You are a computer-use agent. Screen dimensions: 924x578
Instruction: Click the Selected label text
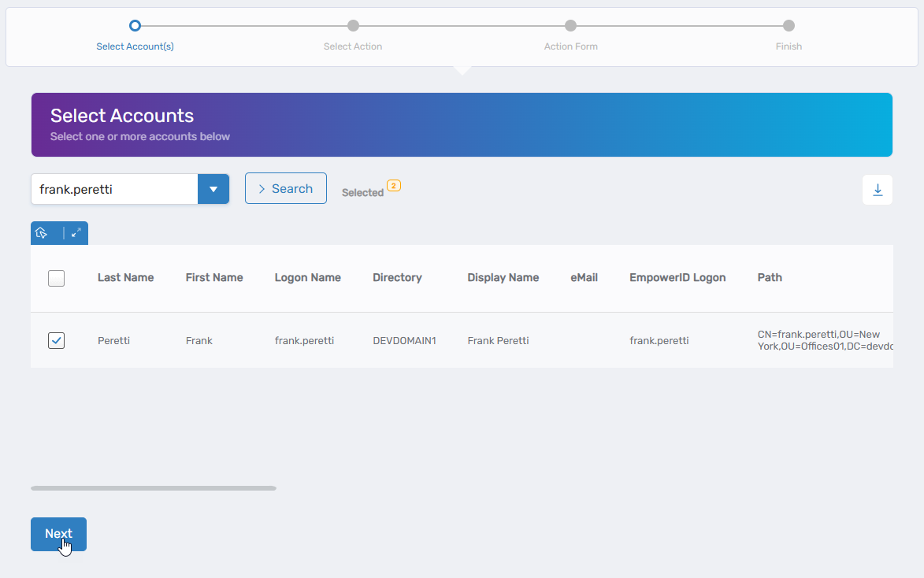(x=362, y=193)
